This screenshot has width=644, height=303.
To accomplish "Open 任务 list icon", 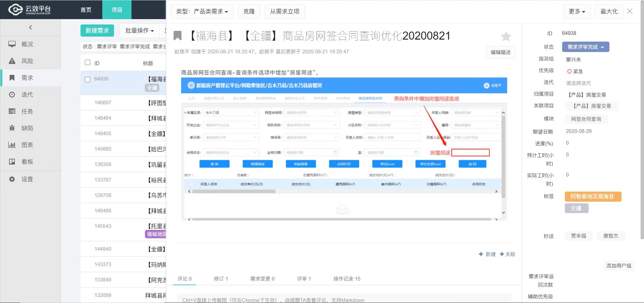I will 12,111.
